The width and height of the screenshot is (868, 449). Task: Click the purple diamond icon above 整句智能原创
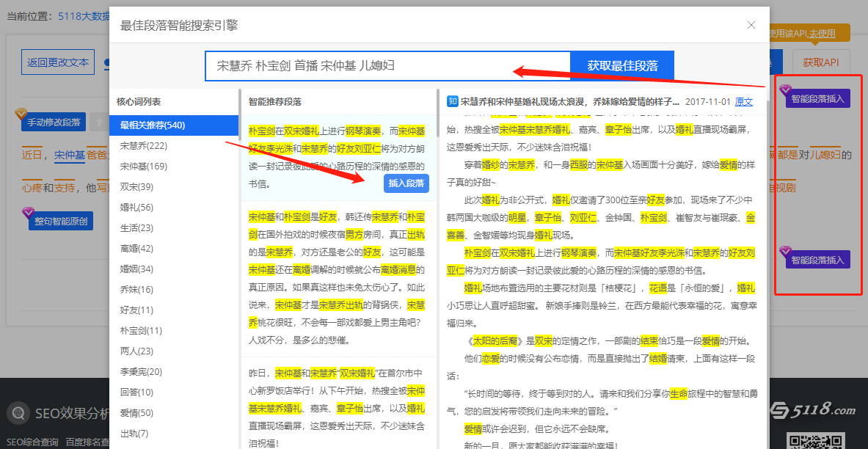click(28, 213)
